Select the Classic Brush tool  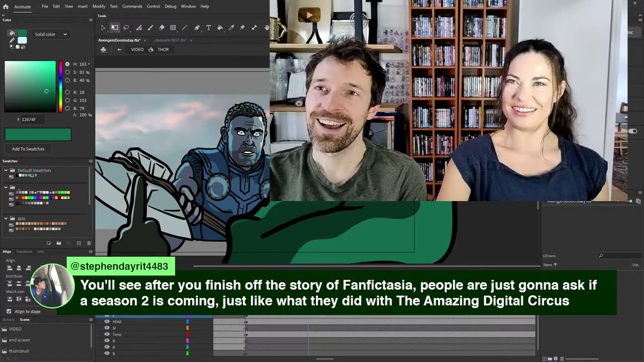(150, 28)
